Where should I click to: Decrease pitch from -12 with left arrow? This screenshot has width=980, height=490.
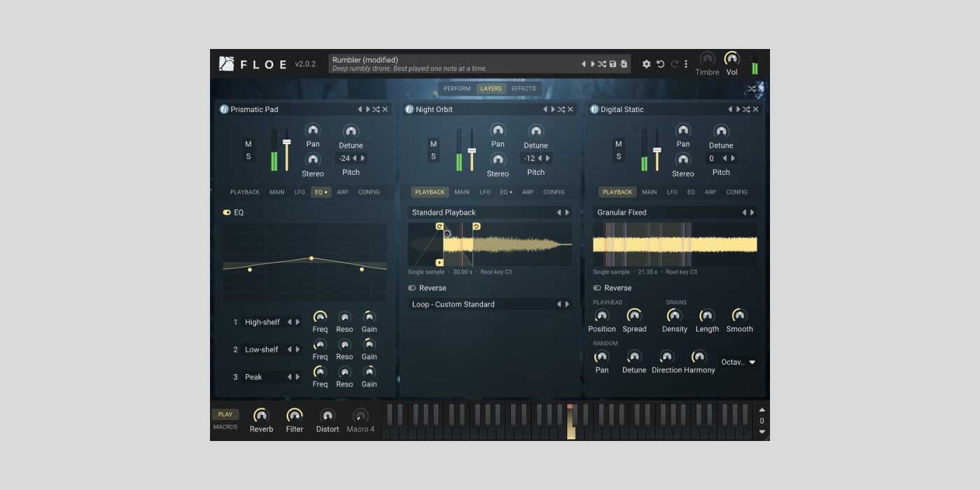[x=539, y=158]
